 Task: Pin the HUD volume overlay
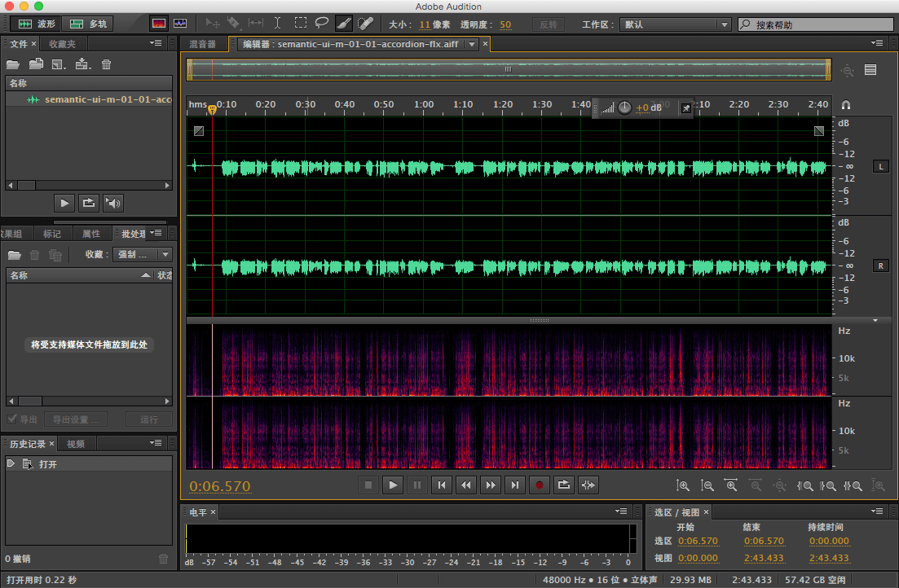(685, 108)
